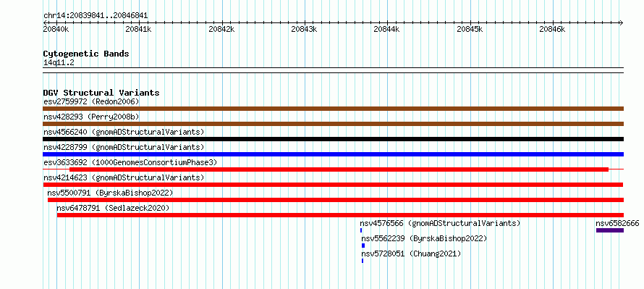The width and height of the screenshot is (644, 289).
Task: Click the 20843k ruler tick label
Action: (305, 29)
